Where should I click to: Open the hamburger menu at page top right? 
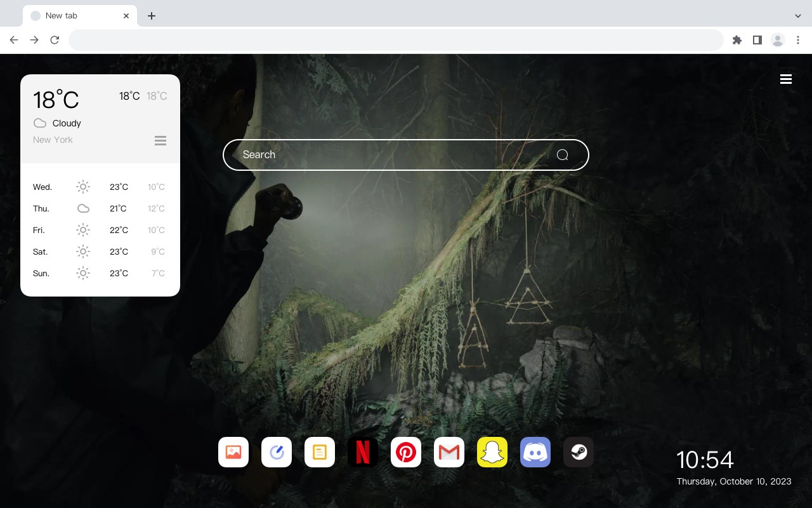(786, 79)
